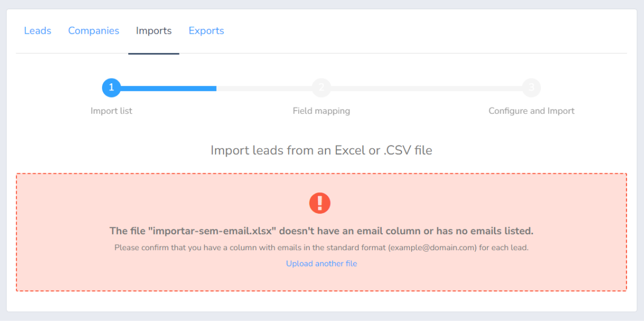The image size is (644, 321).
Task: Switch to the Leads tab
Action: point(37,31)
